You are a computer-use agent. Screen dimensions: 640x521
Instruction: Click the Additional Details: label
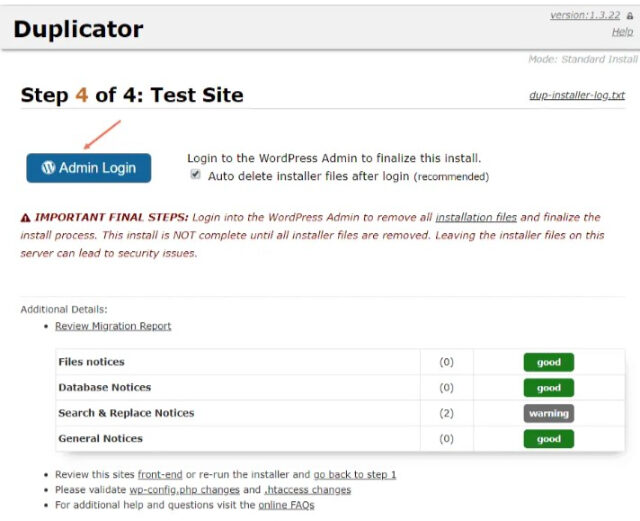64,309
